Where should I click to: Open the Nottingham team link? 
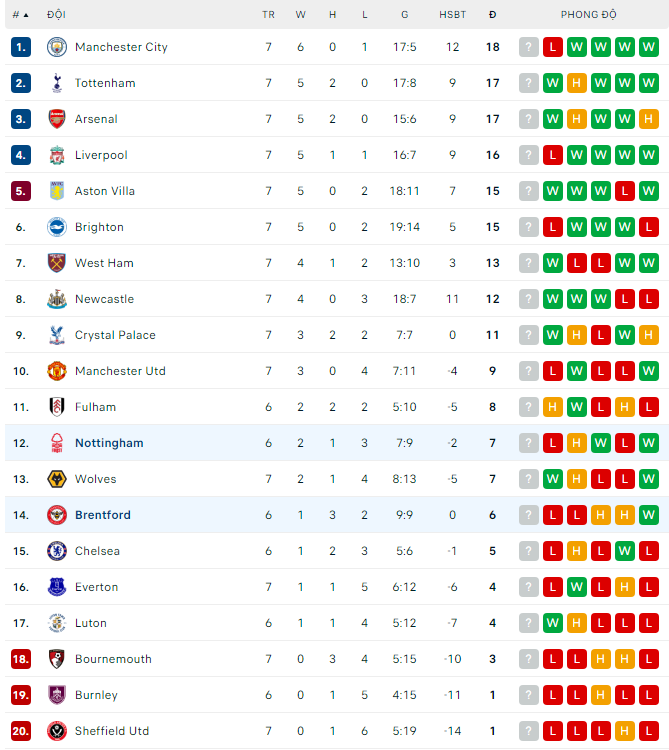pos(109,443)
